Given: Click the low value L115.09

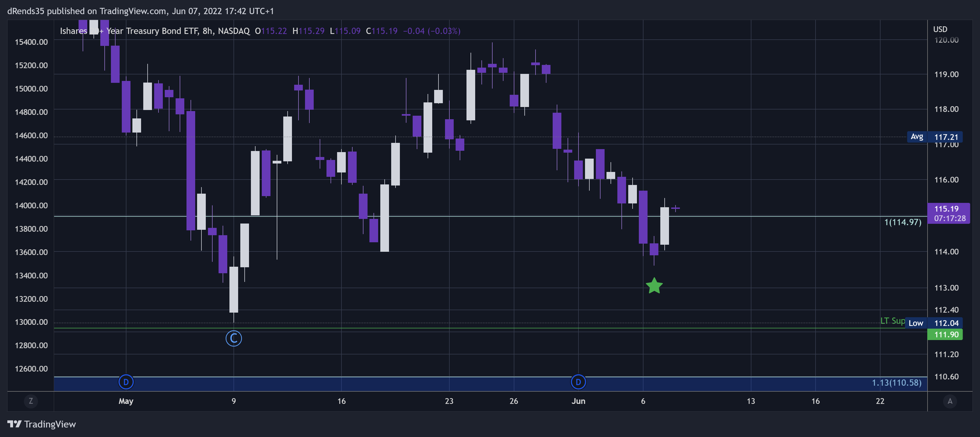Looking at the screenshot, I should [x=345, y=31].
